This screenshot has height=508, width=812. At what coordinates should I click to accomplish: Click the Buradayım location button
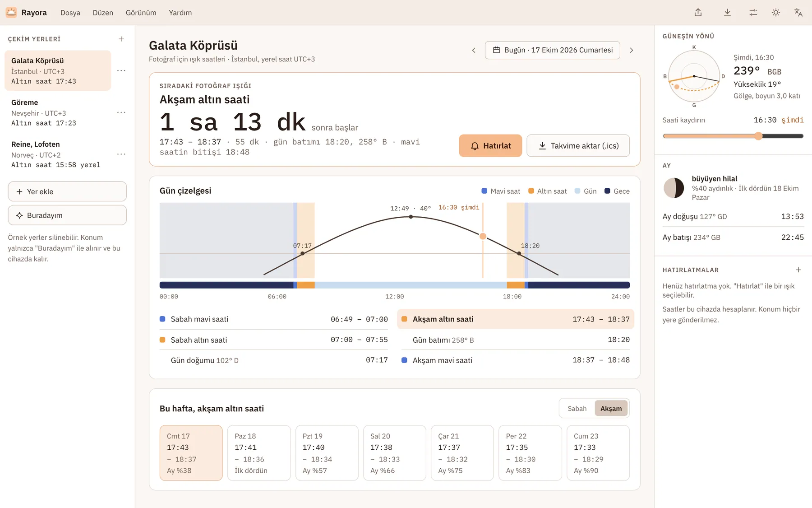point(67,215)
